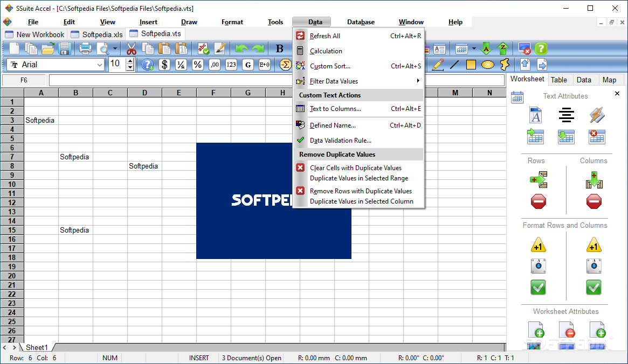
Task: Click the Print icon in toolbar
Action: [x=85, y=49]
